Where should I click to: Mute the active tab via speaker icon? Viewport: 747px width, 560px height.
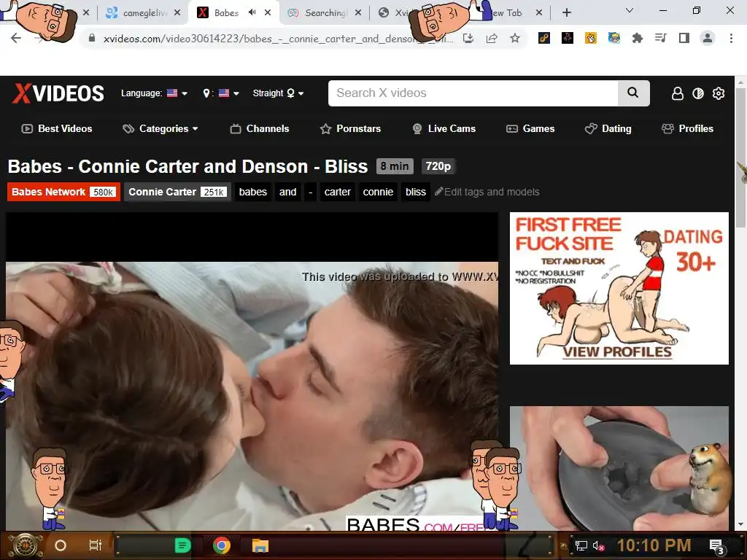[252, 12]
